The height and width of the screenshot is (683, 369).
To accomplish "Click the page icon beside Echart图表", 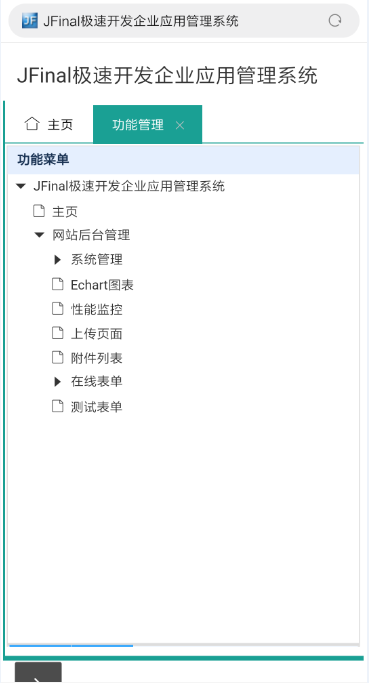I will point(58,284).
